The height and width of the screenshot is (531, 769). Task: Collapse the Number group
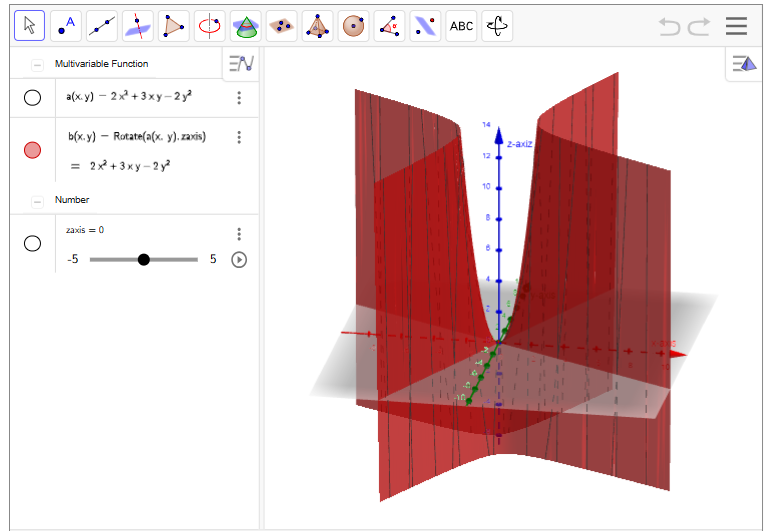(37, 200)
